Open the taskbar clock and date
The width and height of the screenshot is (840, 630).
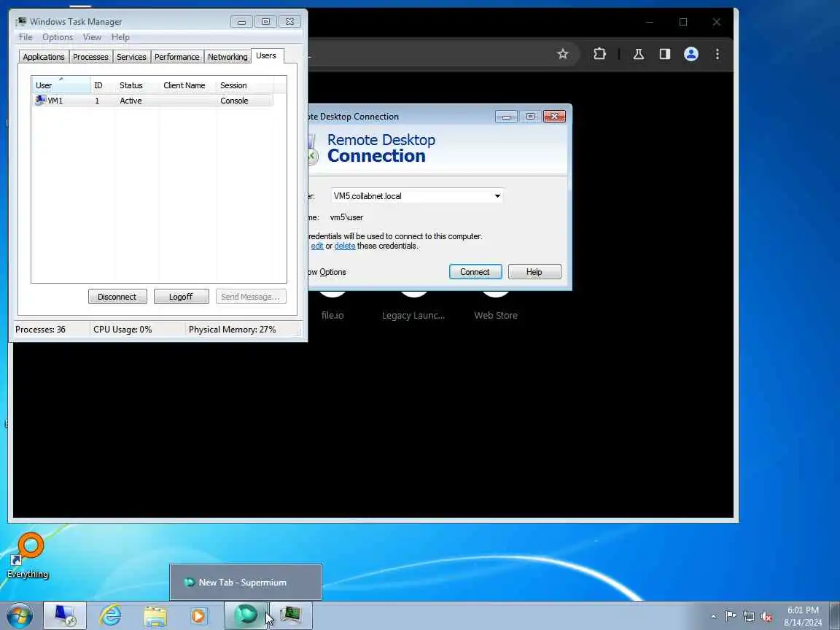click(803, 616)
